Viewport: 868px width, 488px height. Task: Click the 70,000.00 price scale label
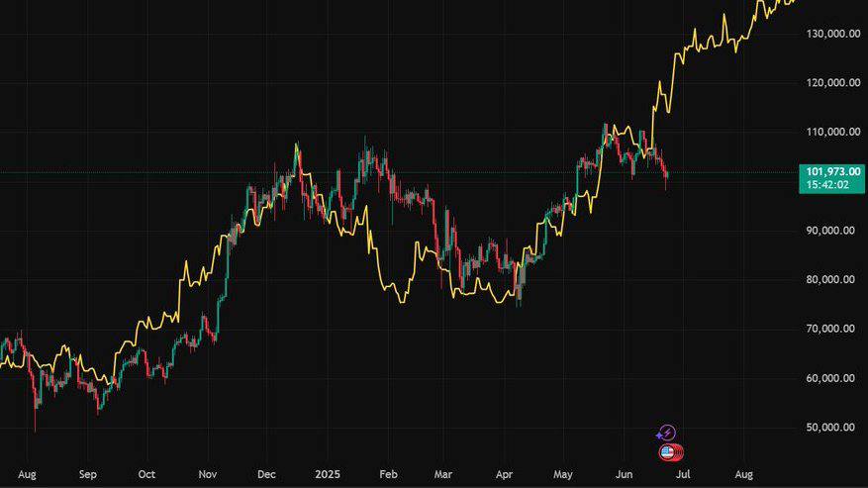[831, 329]
